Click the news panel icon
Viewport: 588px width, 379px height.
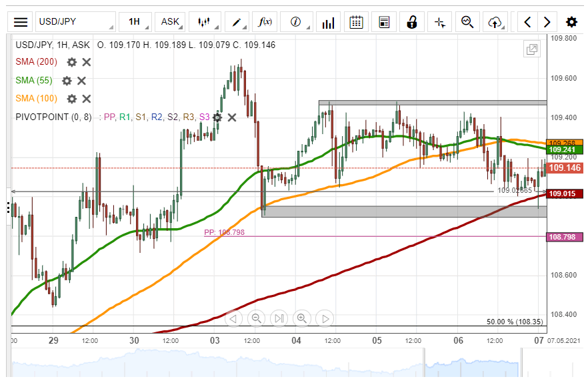pyautogui.click(x=383, y=22)
